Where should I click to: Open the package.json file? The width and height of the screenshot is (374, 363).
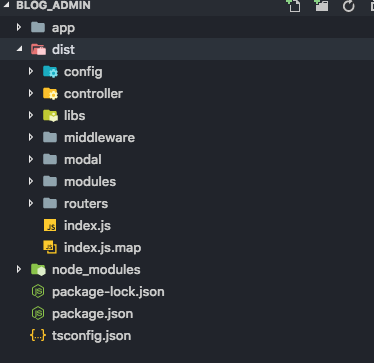pos(92,314)
